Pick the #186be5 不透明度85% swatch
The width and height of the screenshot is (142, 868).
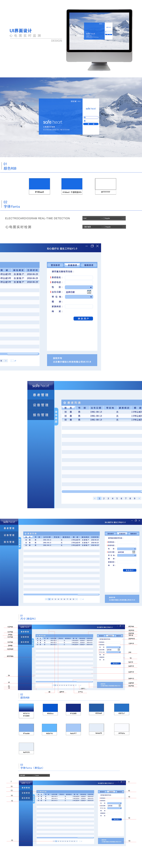coord(72,184)
